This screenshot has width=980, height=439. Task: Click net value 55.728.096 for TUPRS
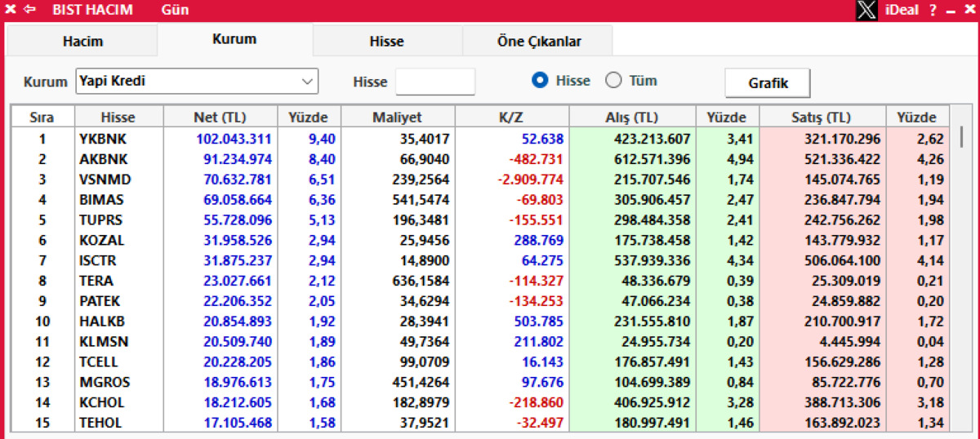point(238,220)
